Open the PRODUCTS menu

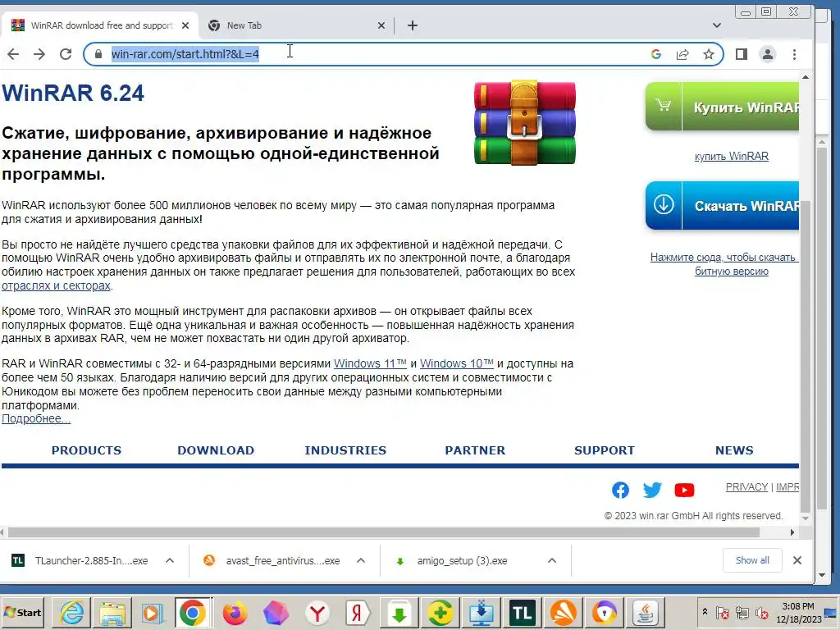(x=86, y=450)
